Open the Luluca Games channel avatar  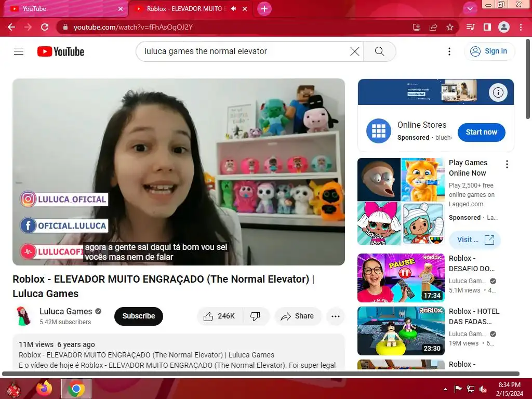pos(23,316)
